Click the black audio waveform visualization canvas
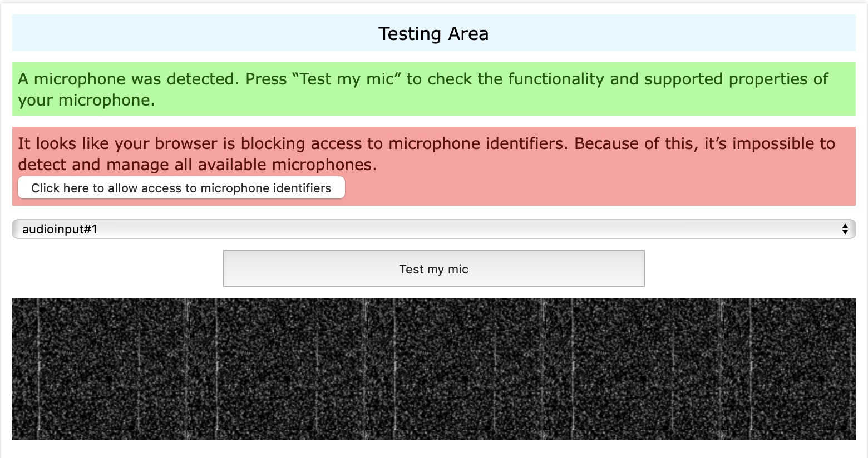Image resolution: width=868 pixels, height=458 pixels. (x=433, y=369)
